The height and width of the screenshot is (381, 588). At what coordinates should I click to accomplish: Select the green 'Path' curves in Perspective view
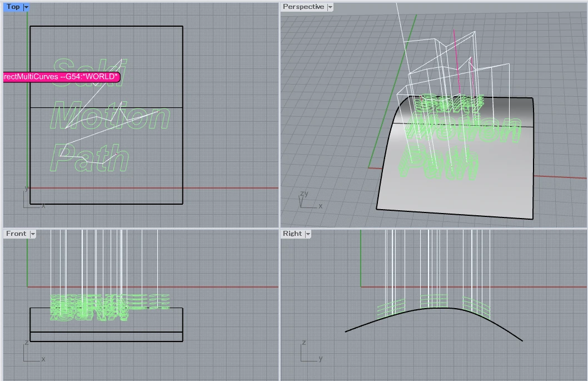pyautogui.click(x=438, y=162)
